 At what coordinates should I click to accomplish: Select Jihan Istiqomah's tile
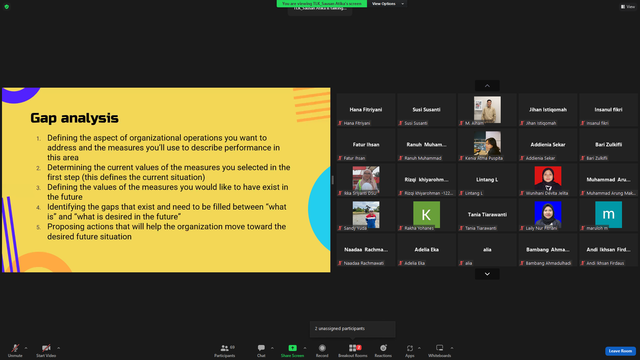(548, 110)
